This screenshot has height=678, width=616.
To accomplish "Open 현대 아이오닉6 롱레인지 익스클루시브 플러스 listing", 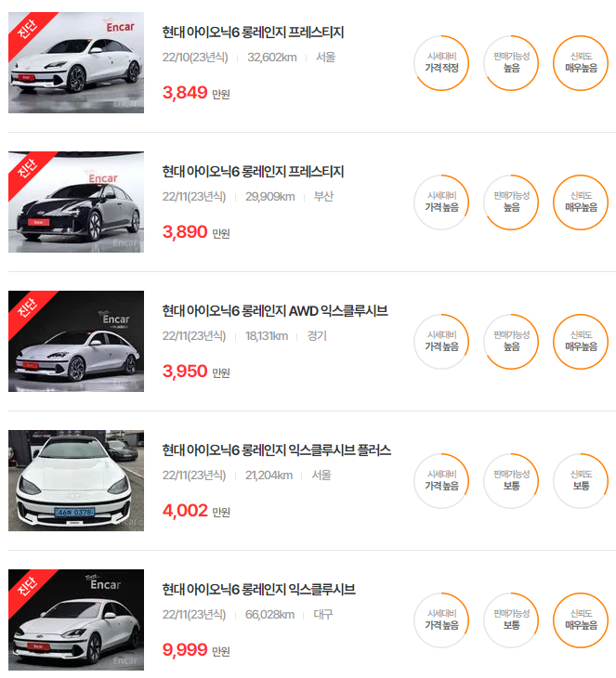I will [x=277, y=450].
